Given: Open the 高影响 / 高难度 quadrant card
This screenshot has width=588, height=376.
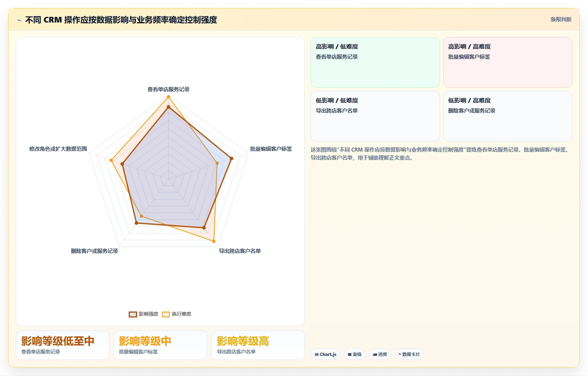Looking at the screenshot, I should (508, 62).
